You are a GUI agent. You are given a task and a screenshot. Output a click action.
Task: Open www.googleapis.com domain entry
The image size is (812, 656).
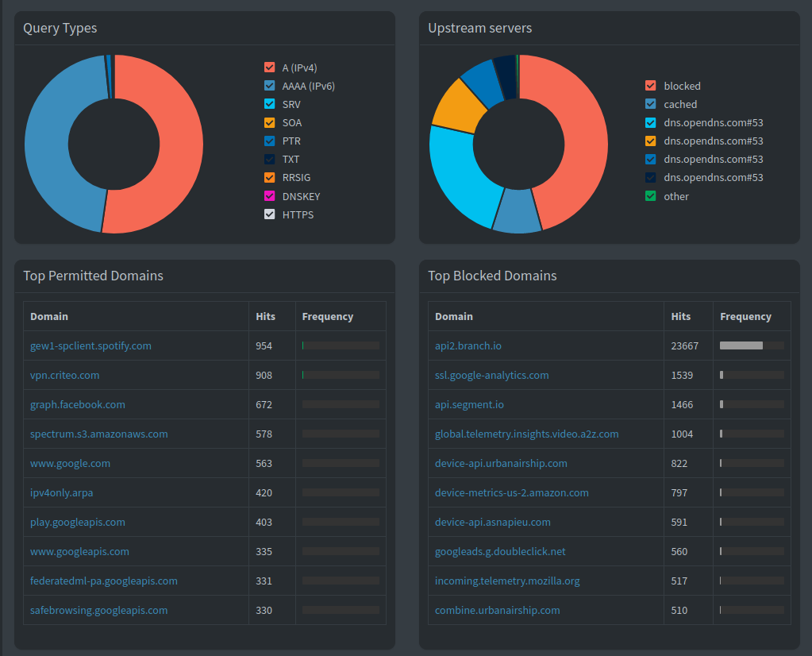[79, 551]
